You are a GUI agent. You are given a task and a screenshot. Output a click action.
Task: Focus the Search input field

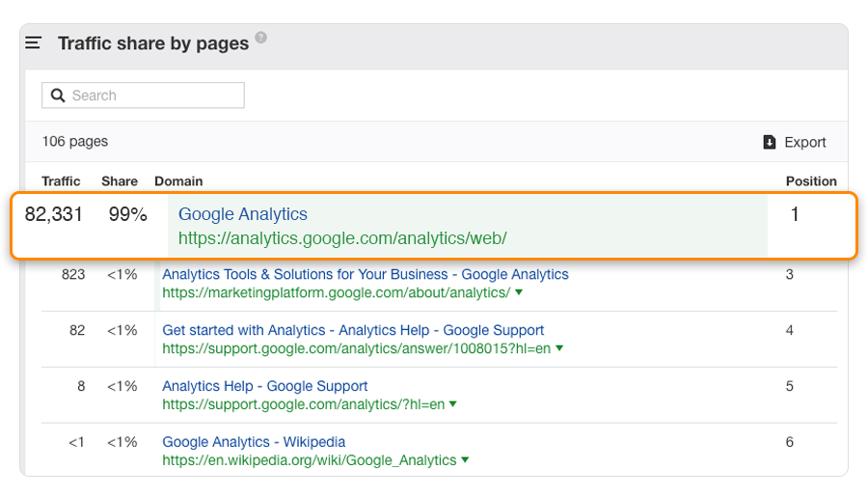pos(143,96)
